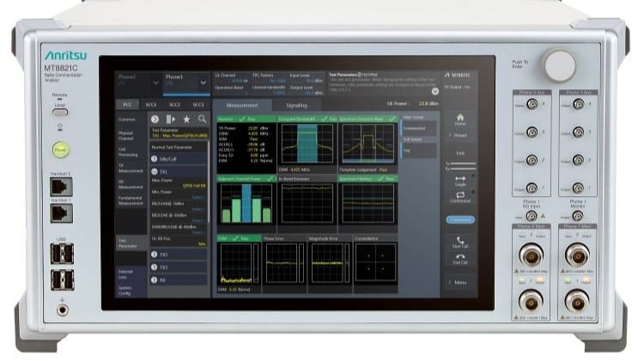Open the TX Measurement category
The height and width of the screenshot is (361, 644).
[x=131, y=168]
